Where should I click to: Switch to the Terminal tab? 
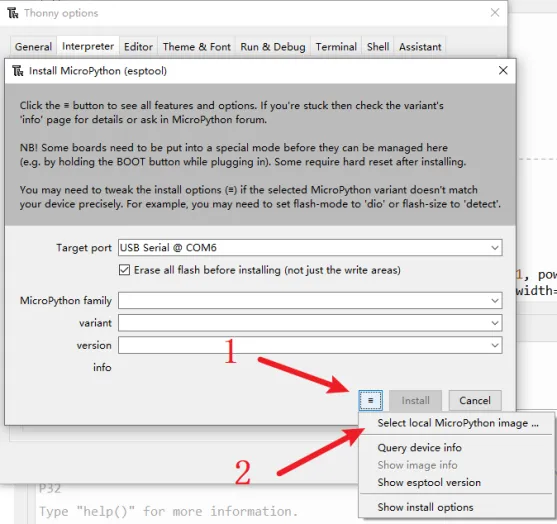tap(336, 47)
